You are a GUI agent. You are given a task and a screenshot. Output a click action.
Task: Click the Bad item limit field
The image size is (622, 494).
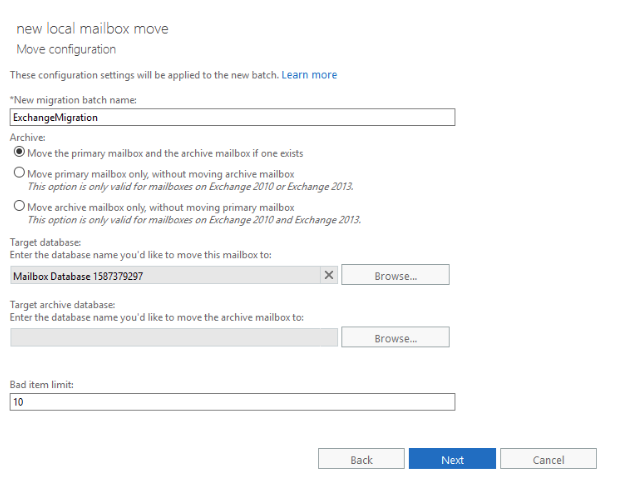click(232, 402)
